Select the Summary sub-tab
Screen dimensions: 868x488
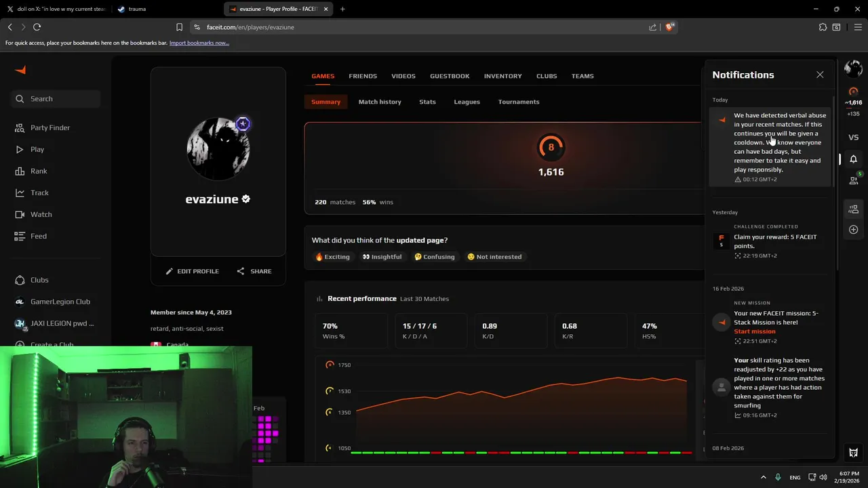tap(325, 102)
